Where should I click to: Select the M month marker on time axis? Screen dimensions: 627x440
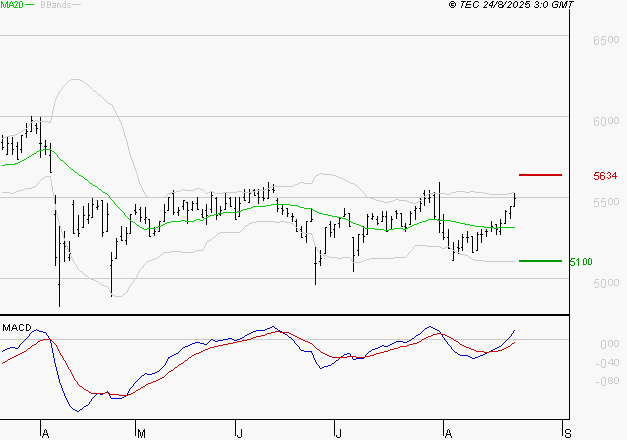point(141,433)
